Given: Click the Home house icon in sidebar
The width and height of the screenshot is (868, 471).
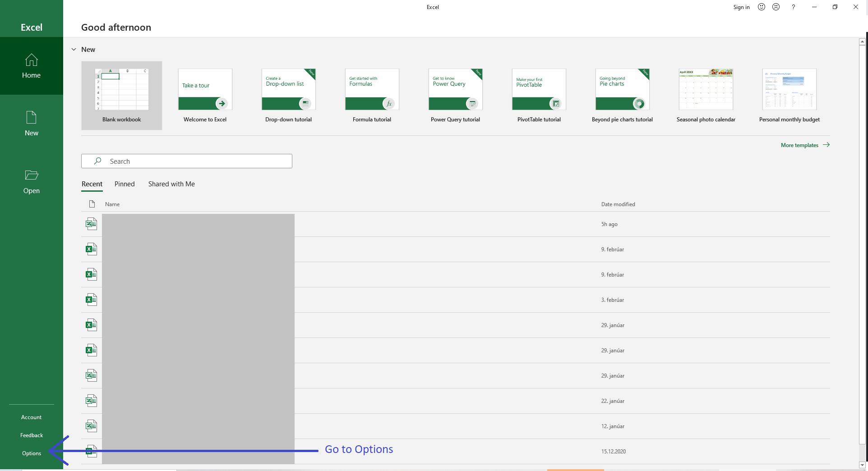Looking at the screenshot, I should coord(31,60).
